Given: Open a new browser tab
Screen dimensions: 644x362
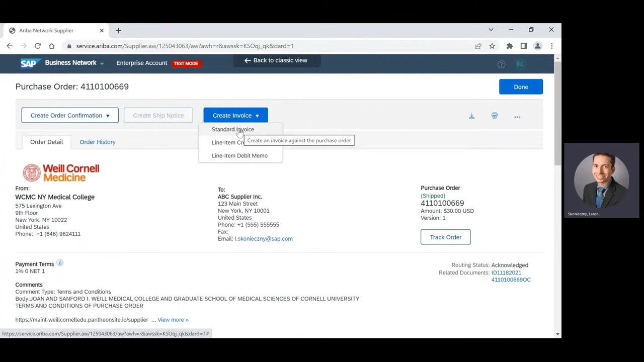Looking at the screenshot, I should pos(118,30).
